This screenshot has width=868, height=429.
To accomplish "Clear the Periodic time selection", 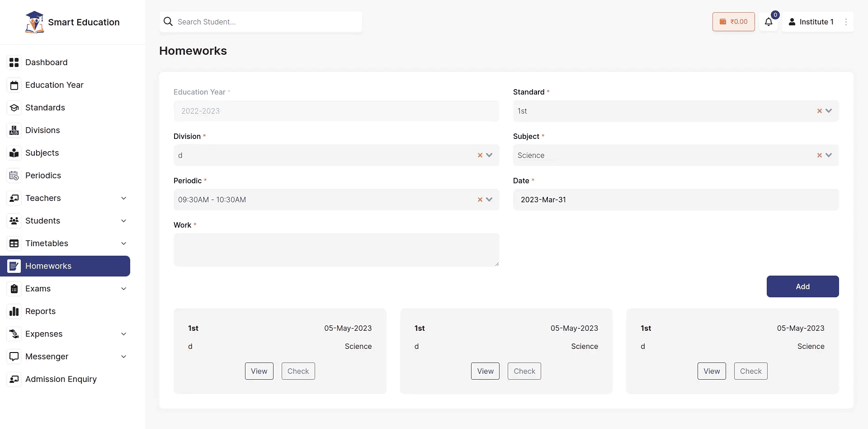I will point(480,200).
